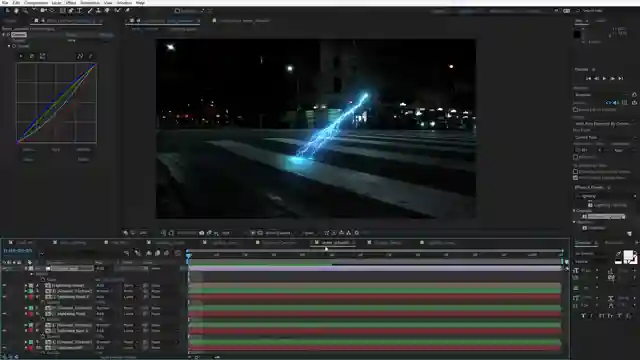Take a snapshot with the viewer camera icon
This screenshot has height=360, width=640.
coord(202,233)
